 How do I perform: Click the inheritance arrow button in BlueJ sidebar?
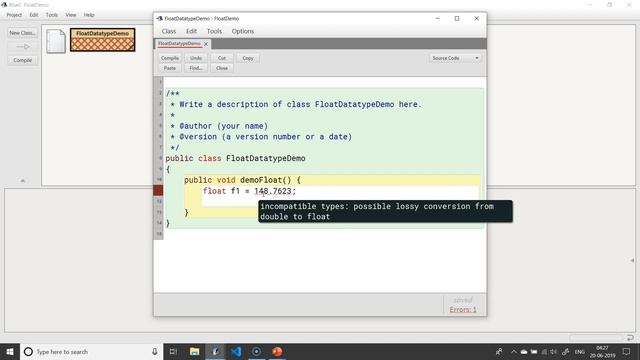[x=22, y=47]
